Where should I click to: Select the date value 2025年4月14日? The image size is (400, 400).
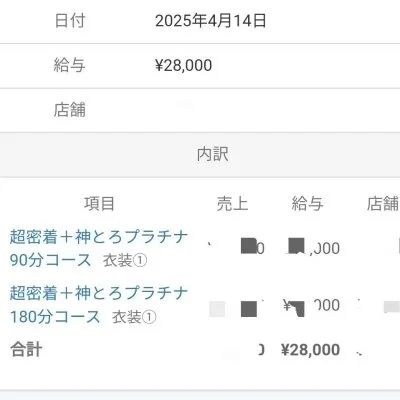[x=211, y=21]
